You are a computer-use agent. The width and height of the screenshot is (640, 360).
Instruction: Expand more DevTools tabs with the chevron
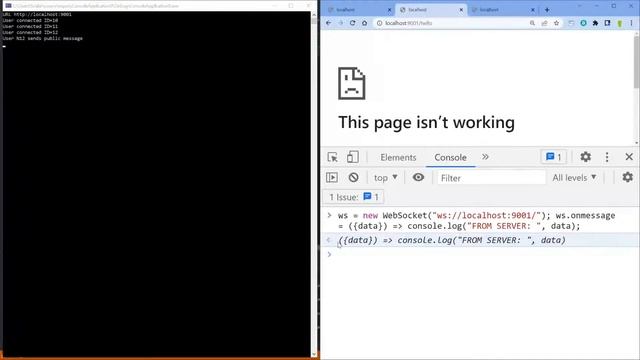coord(485,157)
